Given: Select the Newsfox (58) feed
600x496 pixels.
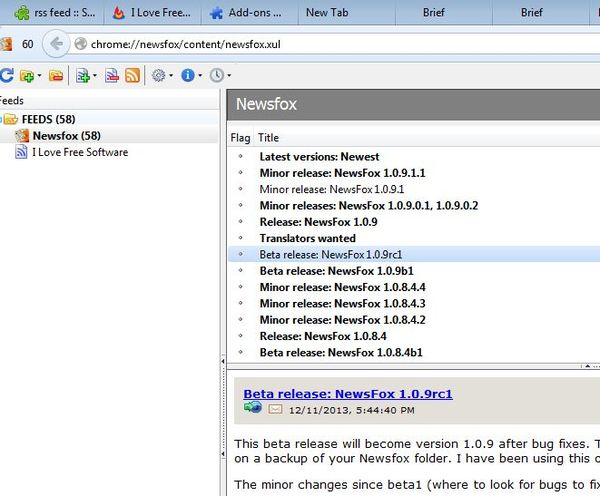Looking at the screenshot, I should (x=66, y=135).
